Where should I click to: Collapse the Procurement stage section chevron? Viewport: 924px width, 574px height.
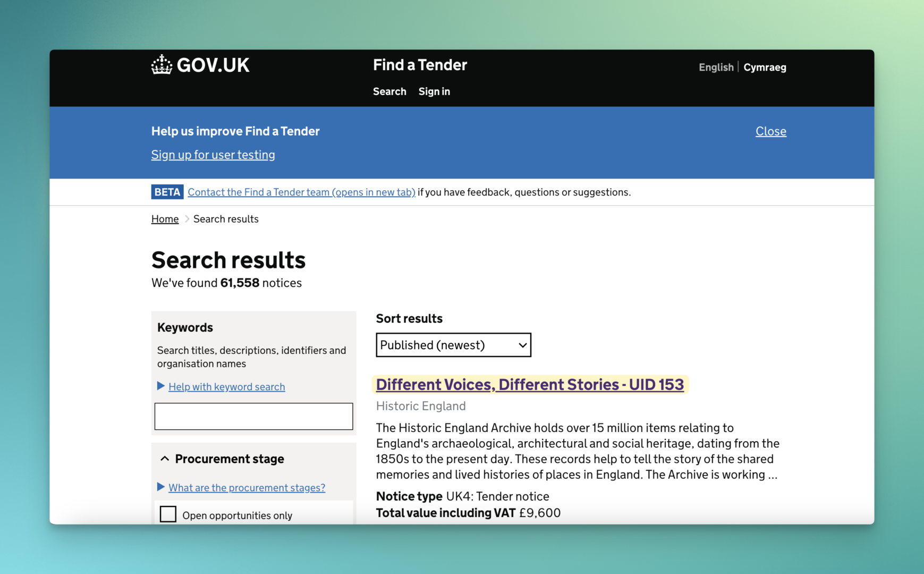click(x=165, y=459)
